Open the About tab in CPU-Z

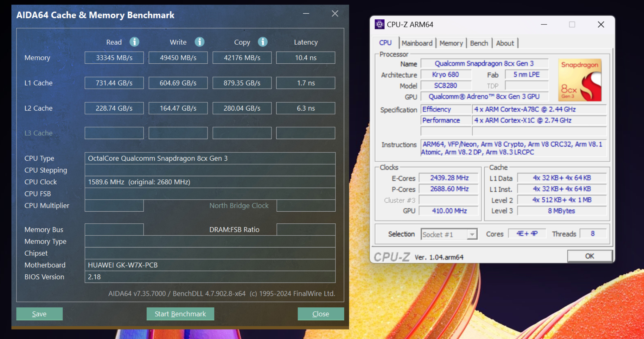click(x=505, y=43)
